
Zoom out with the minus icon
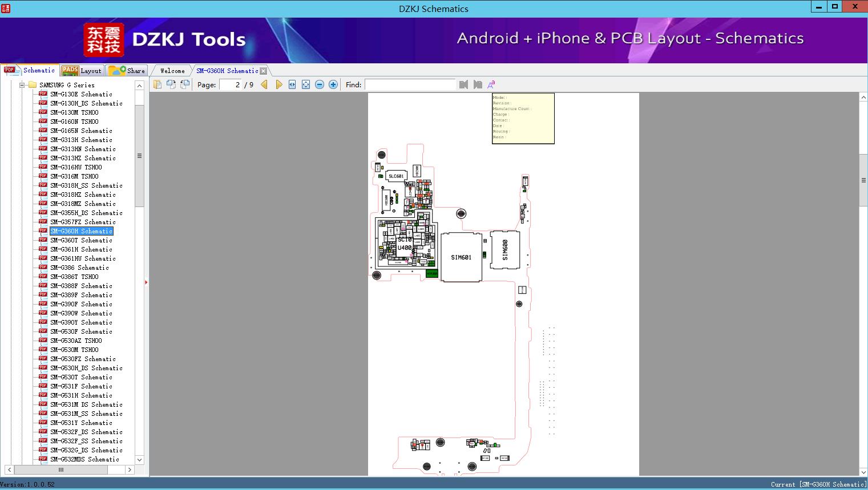pyautogui.click(x=320, y=84)
